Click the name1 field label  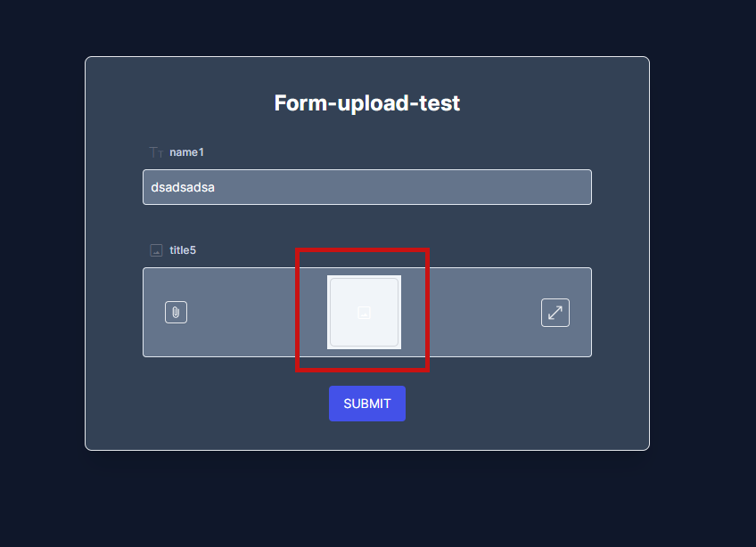187,151
